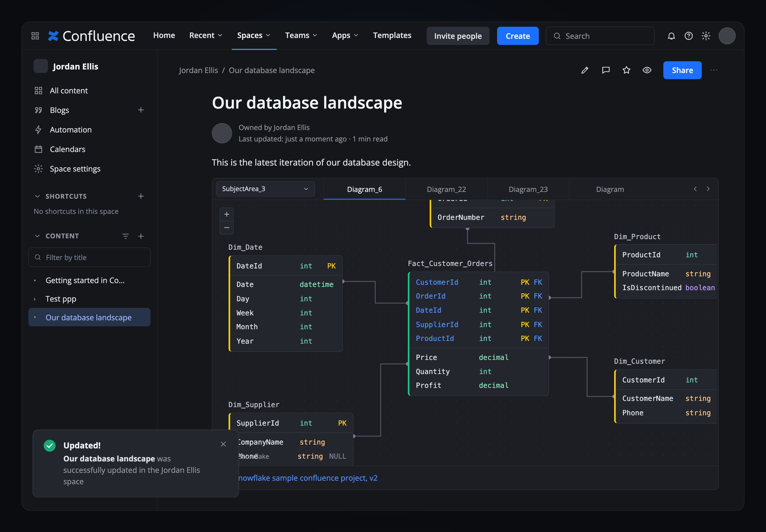Open the notifications bell
Viewport: 766px width, 532px height.
tap(671, 36)
